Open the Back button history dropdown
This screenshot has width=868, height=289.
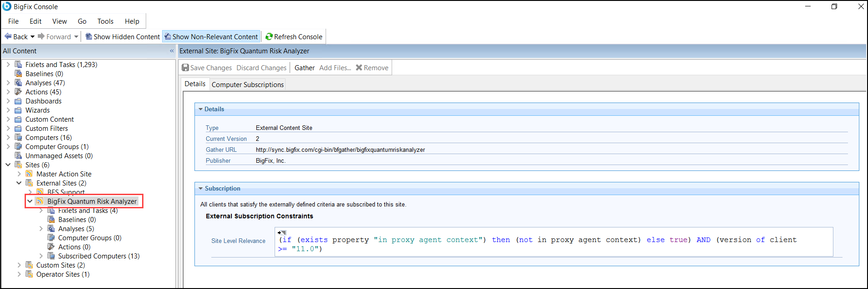click(x=32, y=37)
